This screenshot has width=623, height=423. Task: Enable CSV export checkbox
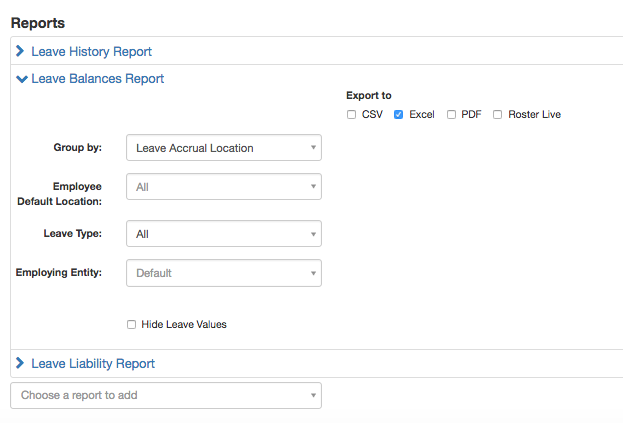point(351,114)
